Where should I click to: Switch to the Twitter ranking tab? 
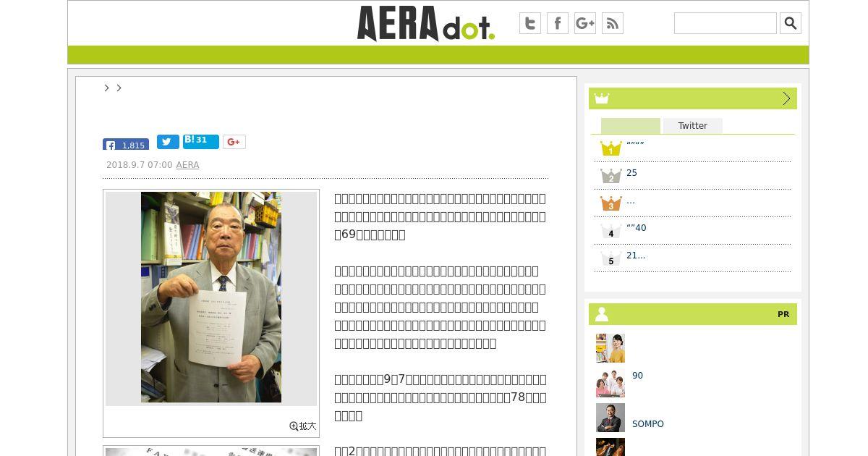click(693, 126)
